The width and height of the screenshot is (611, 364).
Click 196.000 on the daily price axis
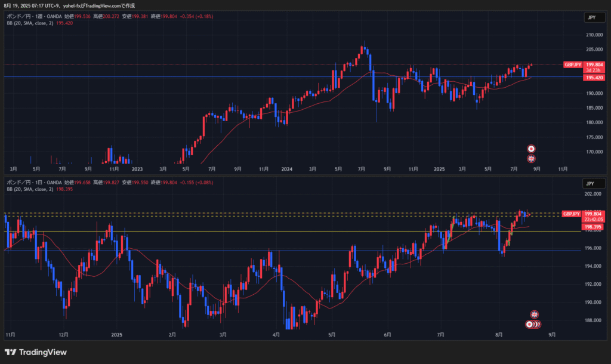point(593,248)
